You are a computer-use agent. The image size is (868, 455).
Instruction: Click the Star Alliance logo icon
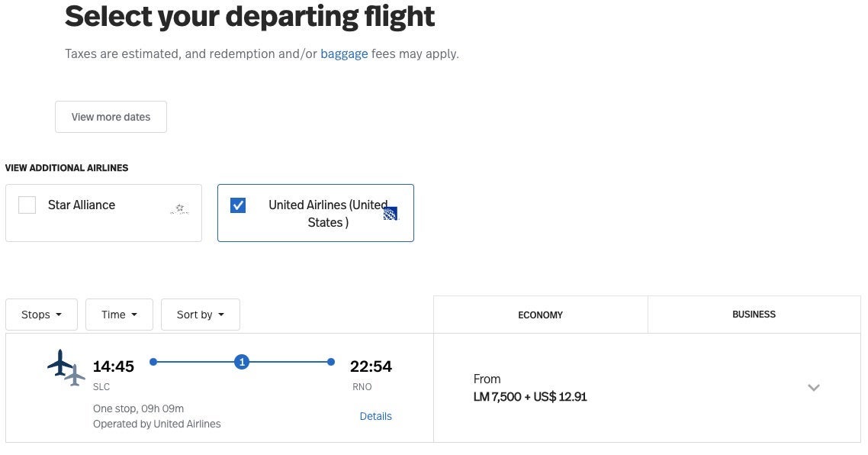tap(180, 208)
